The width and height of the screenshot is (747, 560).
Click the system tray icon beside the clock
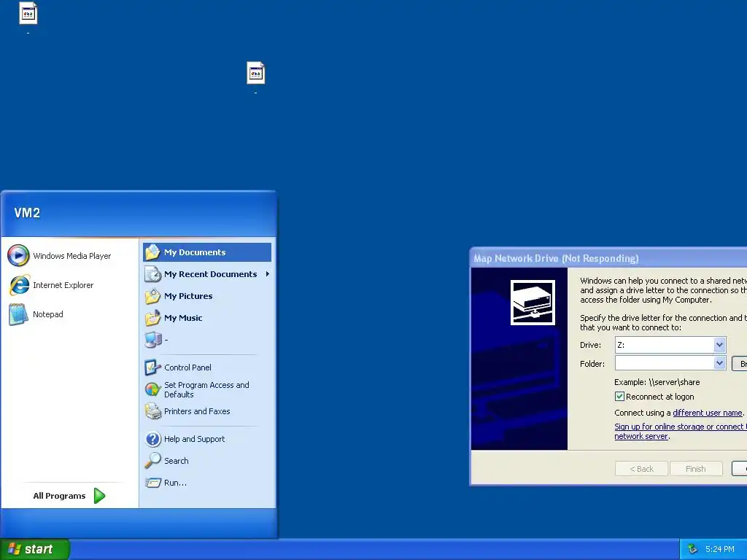point(693,549)
